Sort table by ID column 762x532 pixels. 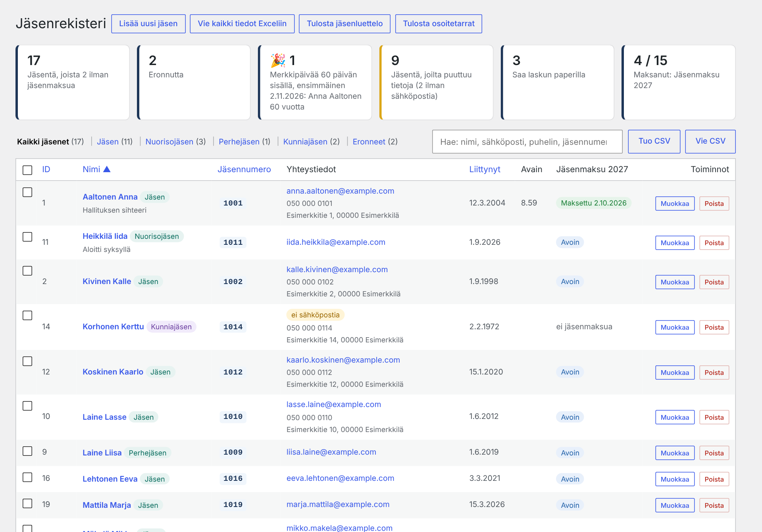pyautogui.click(x=46, y=169)
